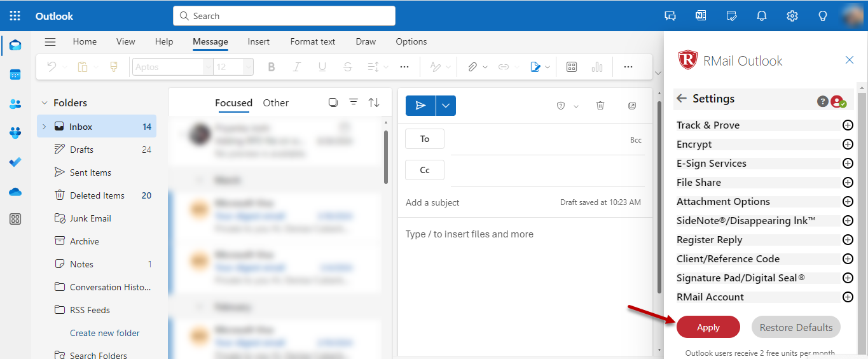
Task: Open the Tips lightbulb icon
Action: (x=823, y=16)
